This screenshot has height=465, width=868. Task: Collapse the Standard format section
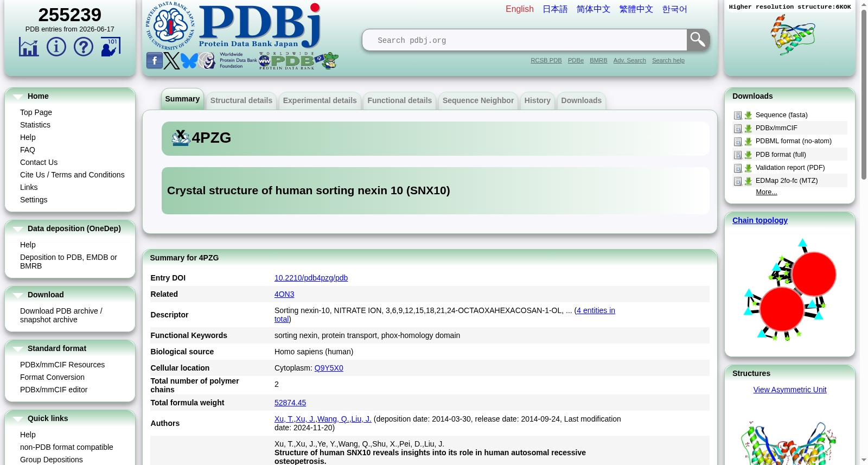(18, 349)
